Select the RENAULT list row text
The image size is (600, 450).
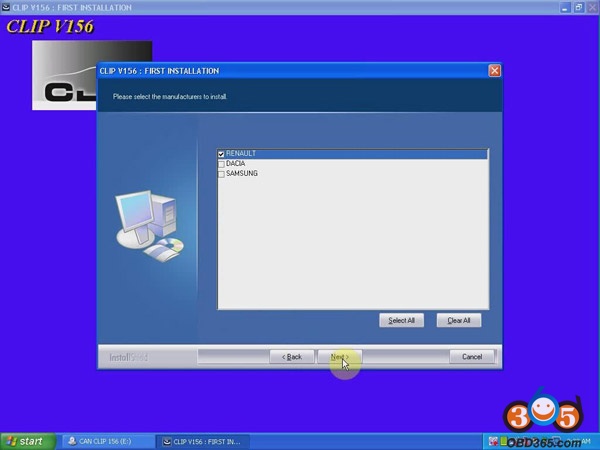point(241,153)
